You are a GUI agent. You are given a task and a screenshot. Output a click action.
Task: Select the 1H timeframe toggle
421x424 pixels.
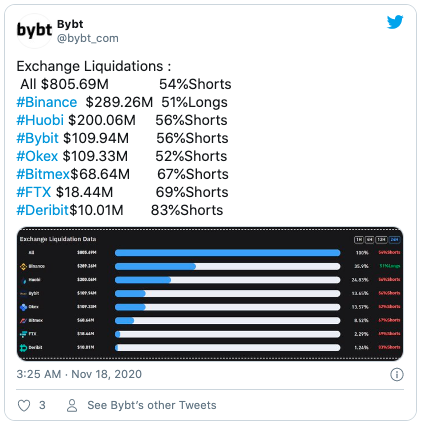(359, 240)
